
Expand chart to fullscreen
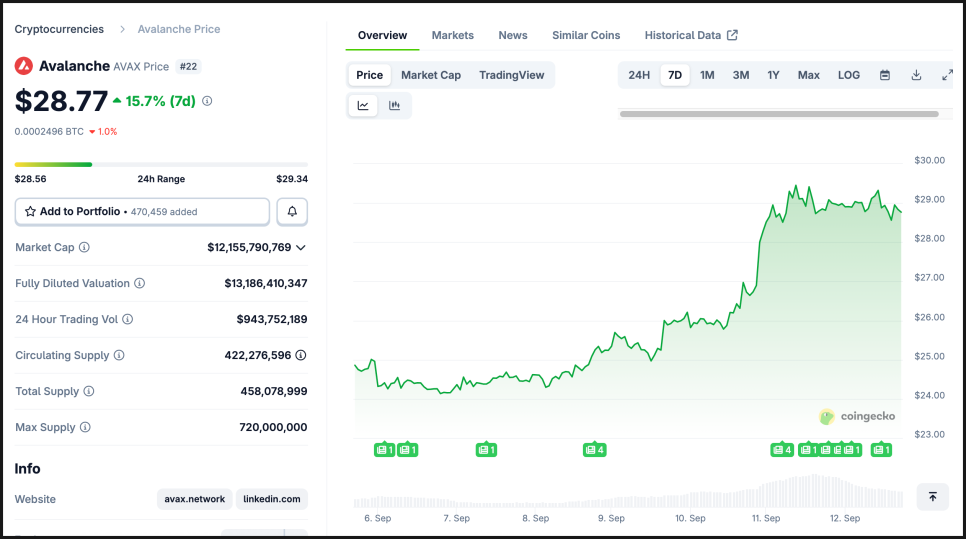point(948,75)
